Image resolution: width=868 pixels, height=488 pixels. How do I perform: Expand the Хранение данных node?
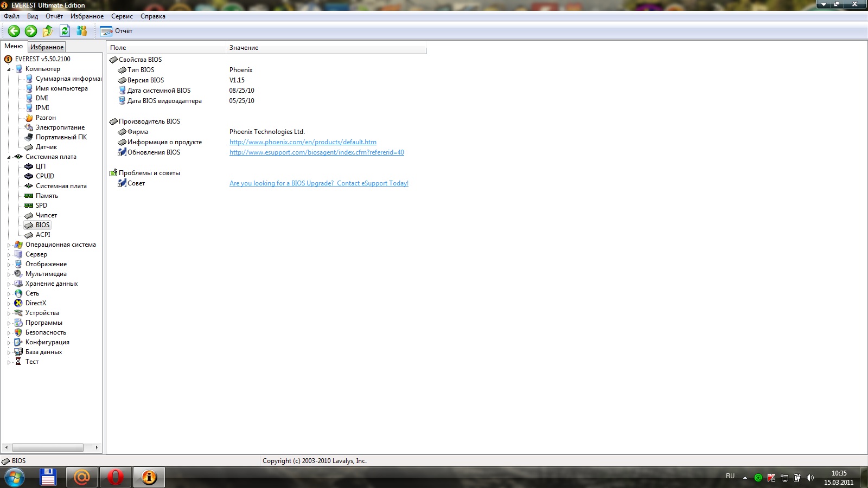[9, 284]
